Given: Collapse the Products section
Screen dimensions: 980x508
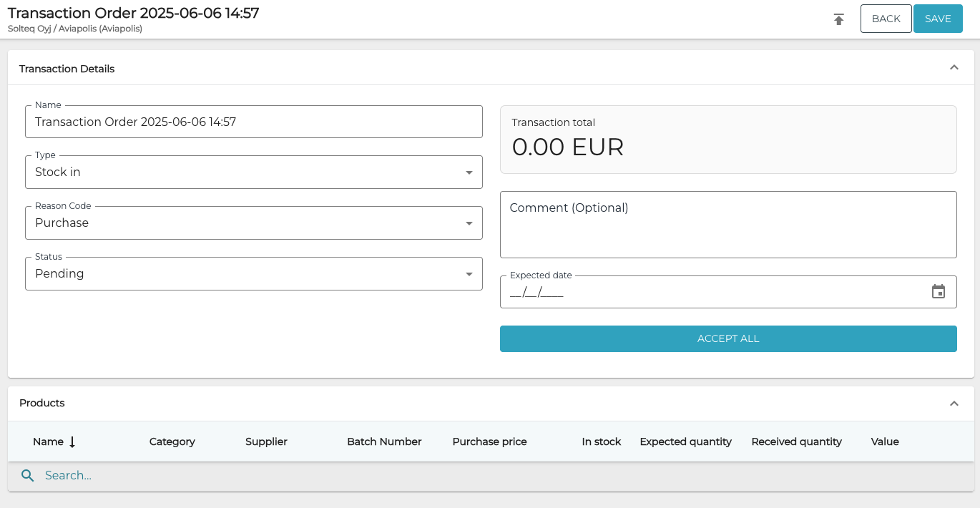Looking at the screenshot, I should 954,403.
